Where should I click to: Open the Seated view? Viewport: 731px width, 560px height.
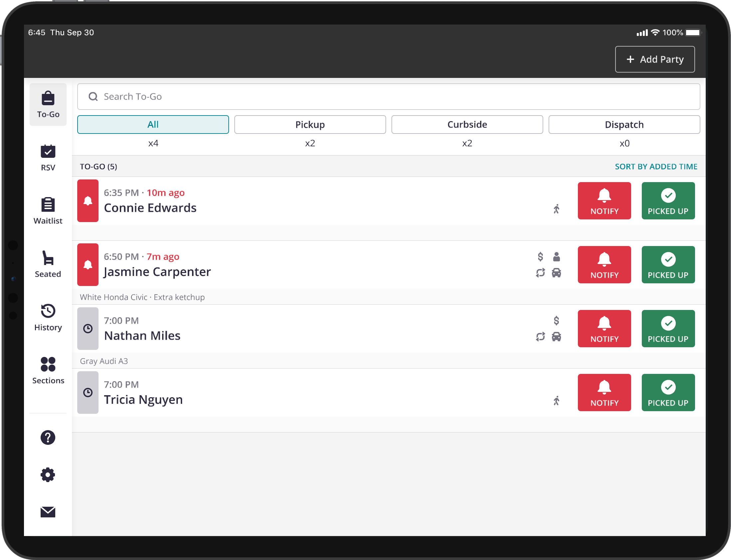tap(48, 264)
